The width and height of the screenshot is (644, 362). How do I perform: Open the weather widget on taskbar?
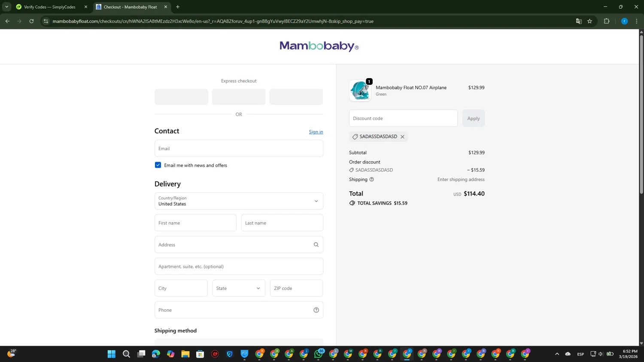(12, 353)
